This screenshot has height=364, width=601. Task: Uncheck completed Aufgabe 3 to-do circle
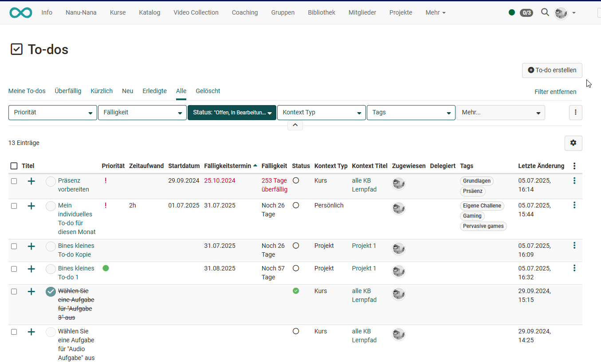click(51, 292)
